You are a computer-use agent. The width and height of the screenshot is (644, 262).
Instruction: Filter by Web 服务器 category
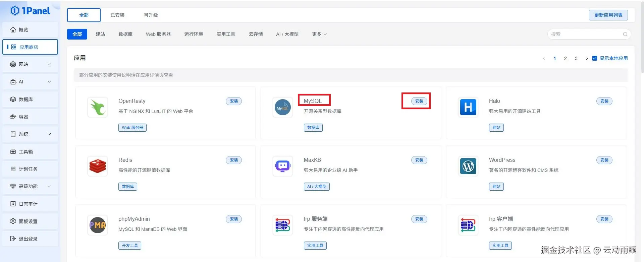pyautogui.click(x=158, y=34)
